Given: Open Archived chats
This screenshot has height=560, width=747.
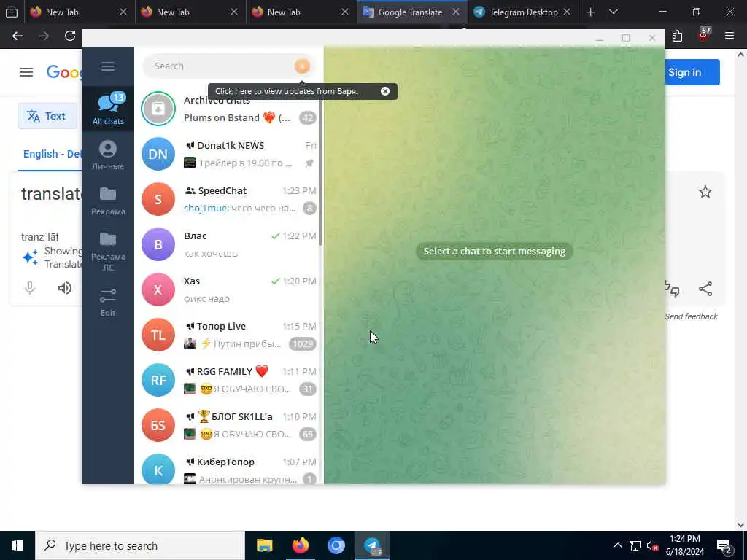Looking at the screenshot, I should click(228, 109).
